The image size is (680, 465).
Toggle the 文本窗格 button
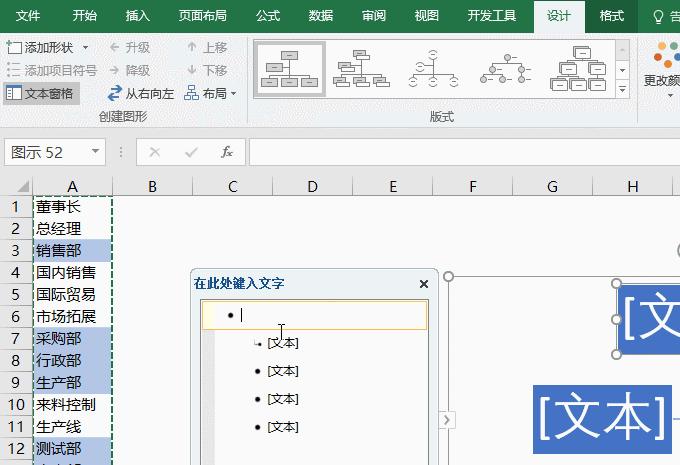click(x=40, y=93)
